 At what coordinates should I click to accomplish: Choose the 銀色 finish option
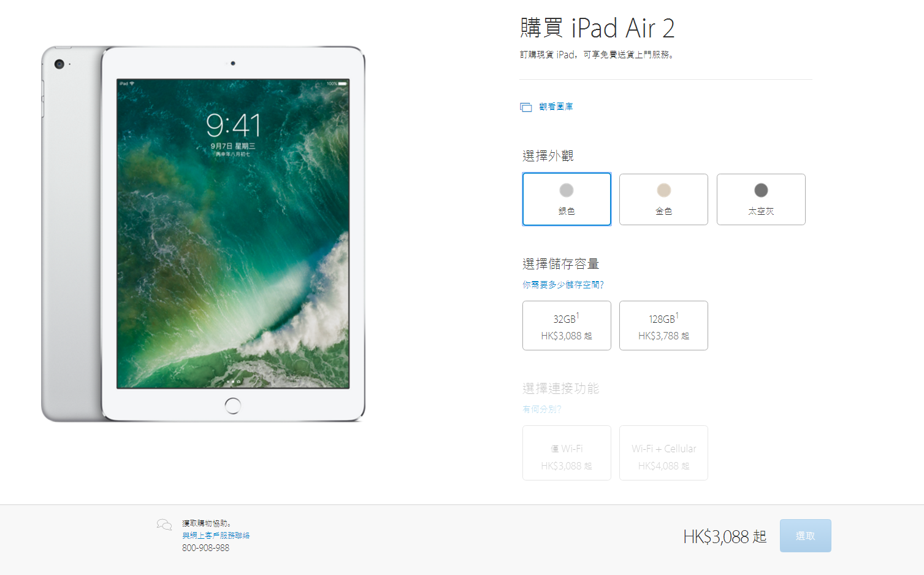click(x=567, y=199)
